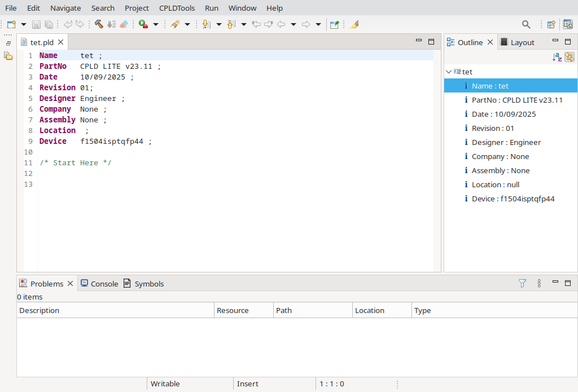Screen dimensions: 578x392
Task: Open the dropdown arrow beside Run icon
Action: 156,24
